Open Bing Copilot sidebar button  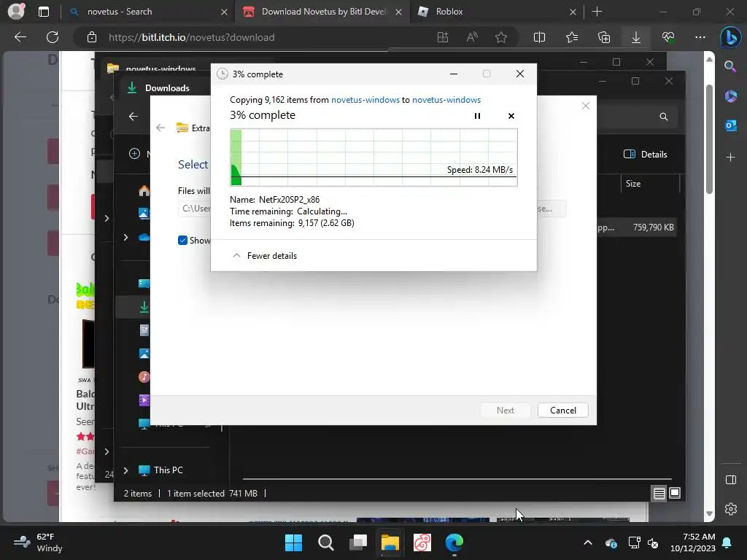tap(731, 37)
